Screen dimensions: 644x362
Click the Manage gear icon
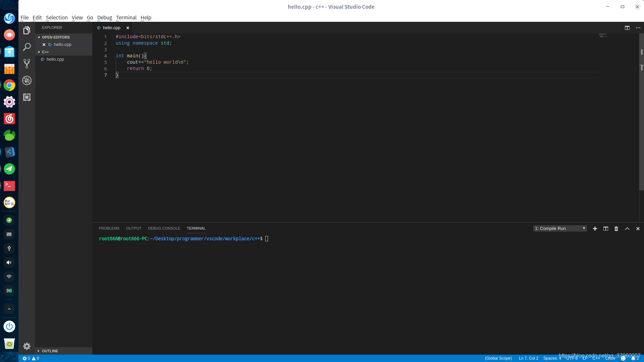pyautogui.click(x=27, y=346)
